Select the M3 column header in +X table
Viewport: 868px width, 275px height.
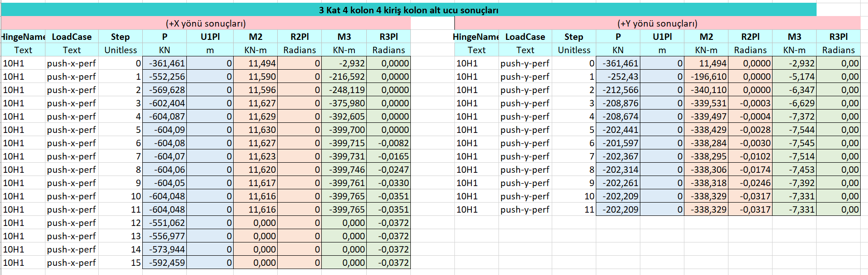point(344,37)
